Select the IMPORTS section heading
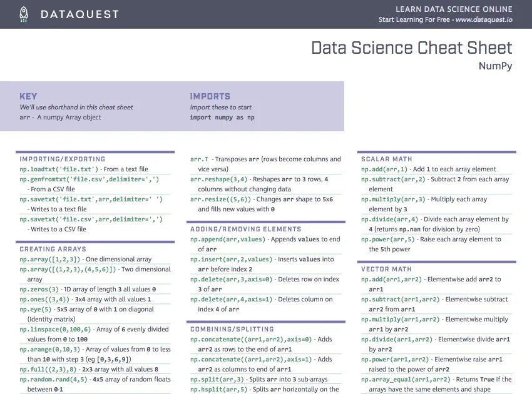This screenshot has height=394, width=532. point(210,96)
